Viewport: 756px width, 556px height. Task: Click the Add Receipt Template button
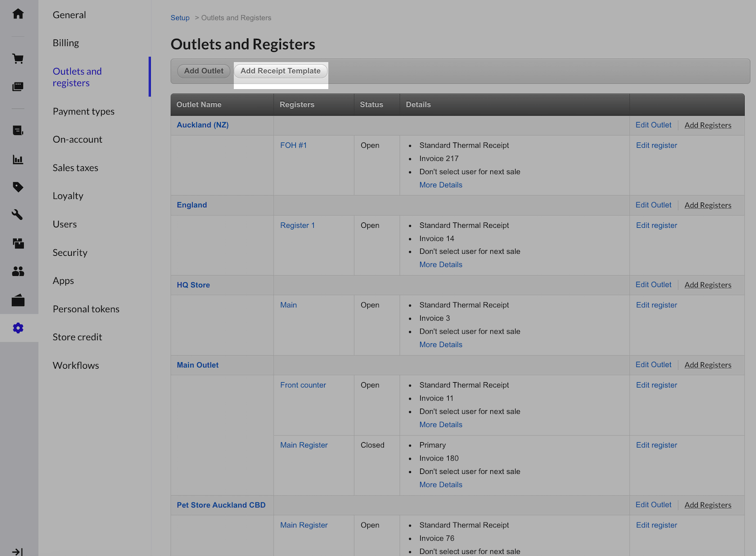pos(280,71)
